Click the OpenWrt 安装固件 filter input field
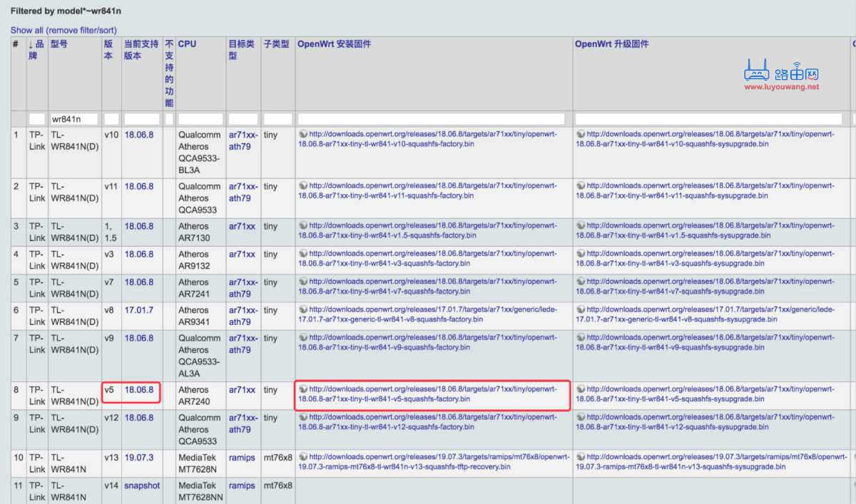The width and height of the screenshot is (856, 504). tap(432, 119)
